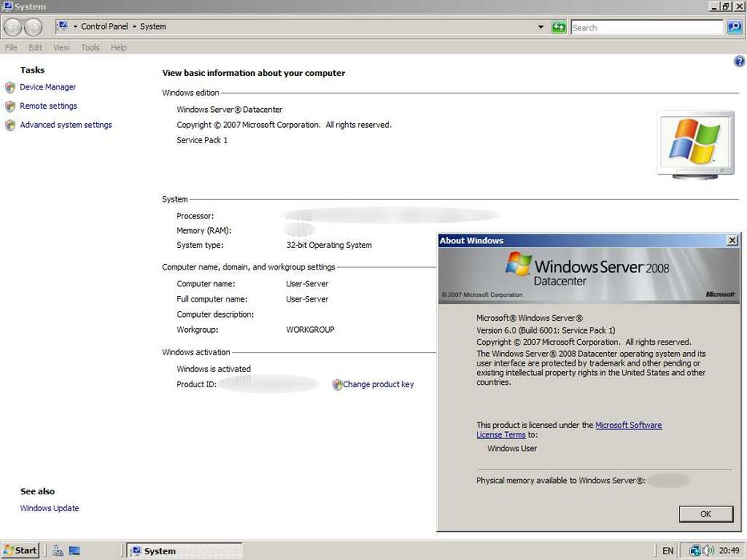This screenshot has width=747, height=560.
Task: Click the WORKGROUP value
Action: tap(310, 330)
